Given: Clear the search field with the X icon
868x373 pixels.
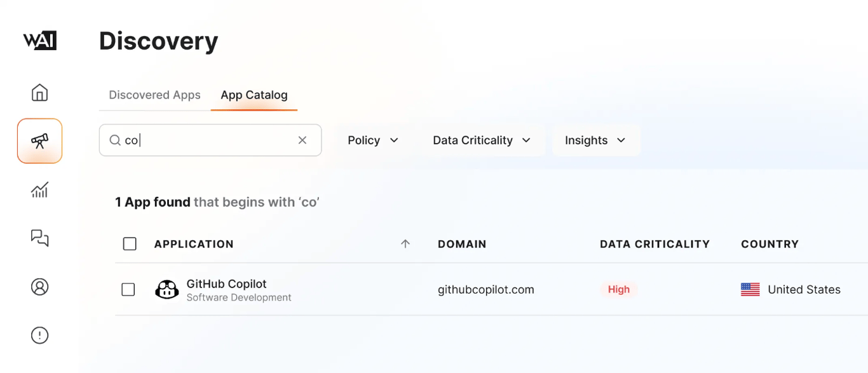Looking at the screenshot, I should tap(302, 140).
